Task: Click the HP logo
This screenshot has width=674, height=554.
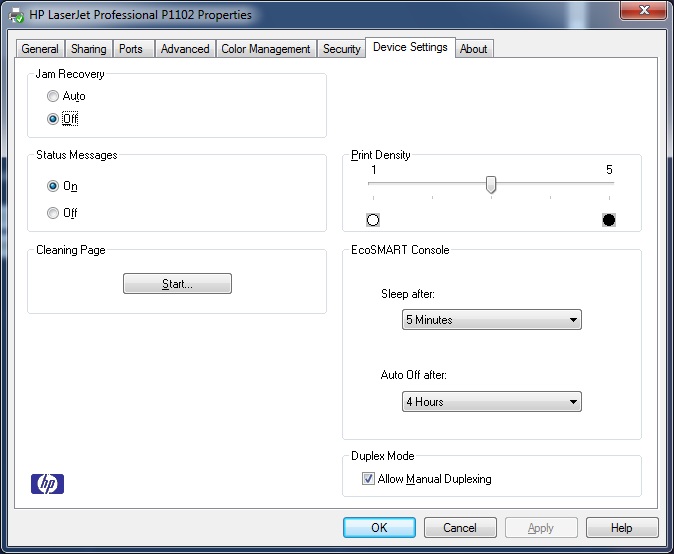Action: coord(47,484)
